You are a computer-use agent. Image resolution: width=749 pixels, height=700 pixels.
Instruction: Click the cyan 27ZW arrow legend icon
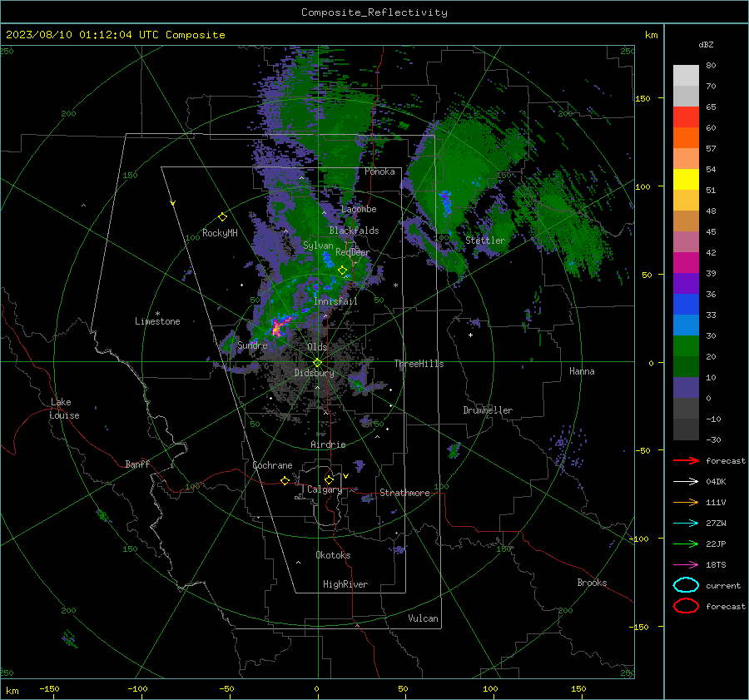pyautogui.click(x=686, y=524)
